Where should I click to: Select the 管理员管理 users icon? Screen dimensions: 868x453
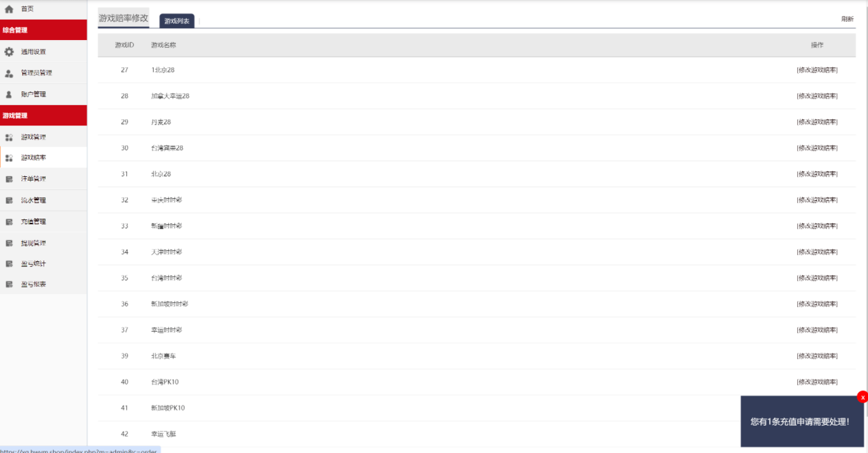tap(9, 74)
